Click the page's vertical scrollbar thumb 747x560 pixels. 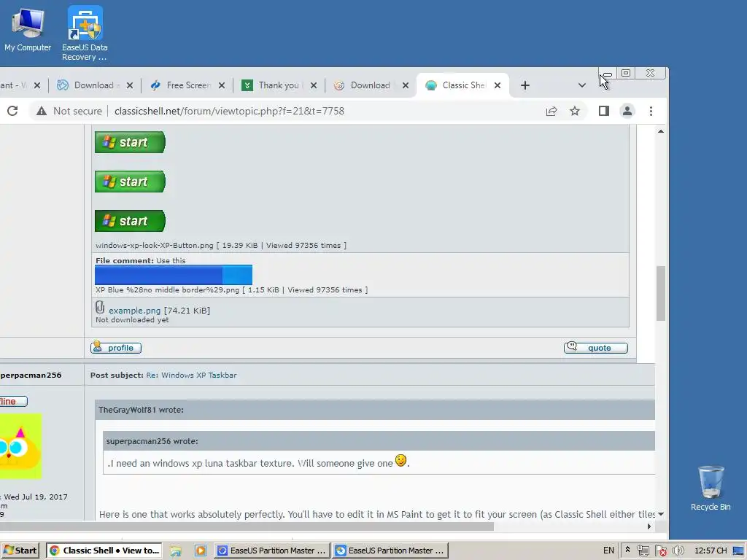pos(661,293)
